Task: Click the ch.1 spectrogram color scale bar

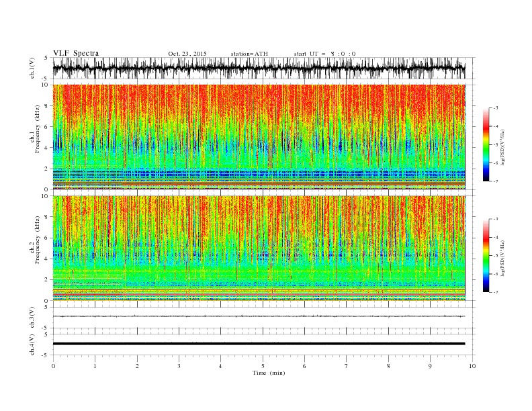Action: (x=486, y=145)
